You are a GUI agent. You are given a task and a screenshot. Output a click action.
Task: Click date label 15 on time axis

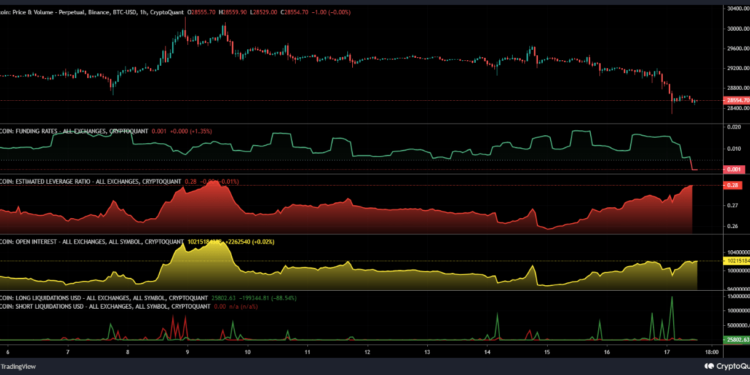[547, 352]
